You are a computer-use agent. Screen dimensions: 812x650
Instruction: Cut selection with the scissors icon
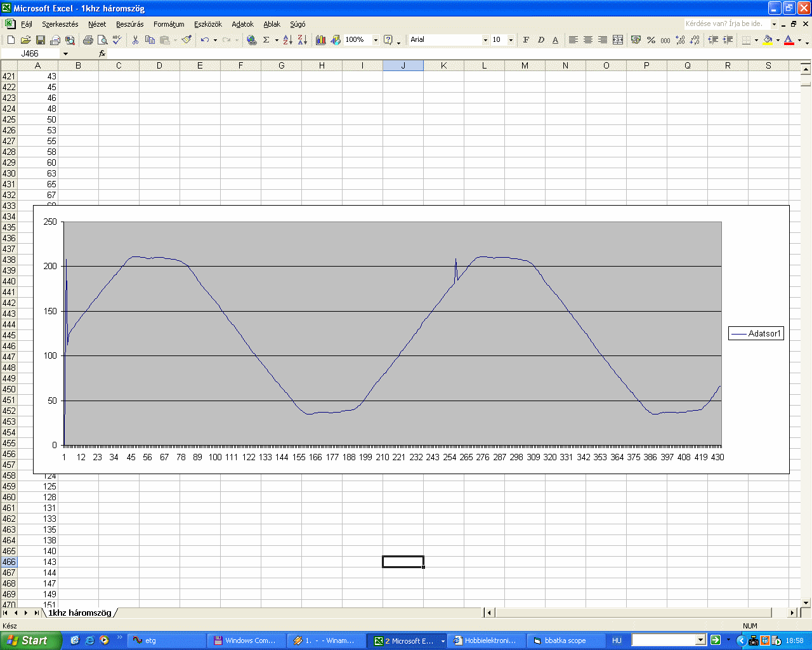(x=135, y=40)
